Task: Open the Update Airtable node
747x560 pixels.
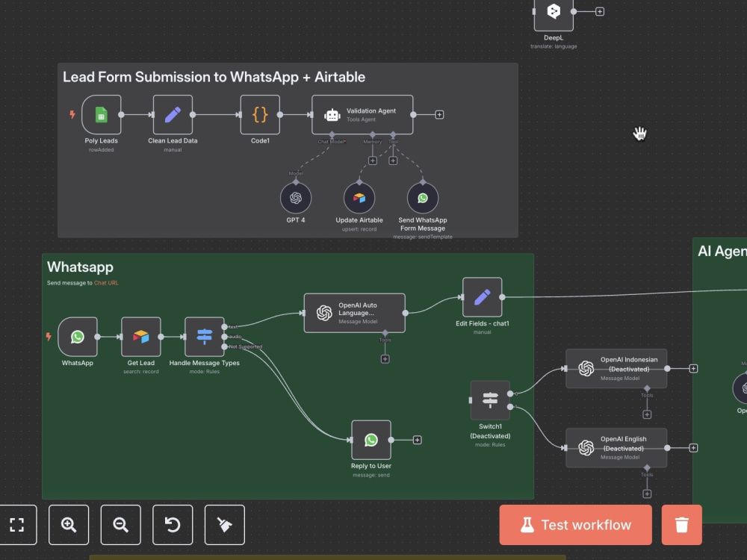Action: click(359, 198)
